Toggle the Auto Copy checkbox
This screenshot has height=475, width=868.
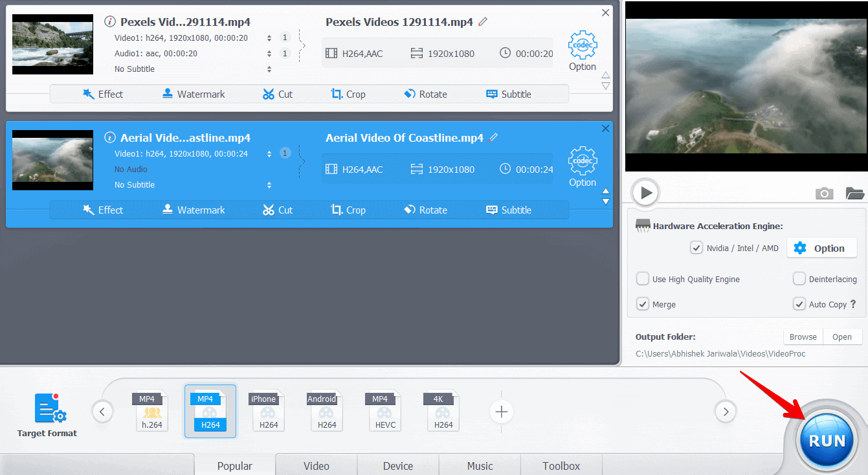[799, 304]
